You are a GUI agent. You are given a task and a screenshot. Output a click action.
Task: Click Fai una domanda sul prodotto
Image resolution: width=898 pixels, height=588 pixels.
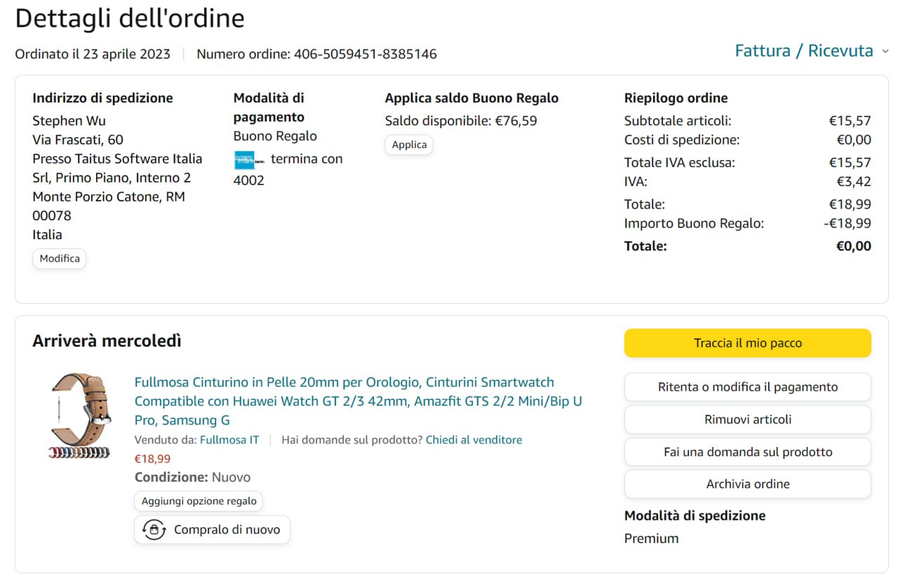(x=747, y=452)
